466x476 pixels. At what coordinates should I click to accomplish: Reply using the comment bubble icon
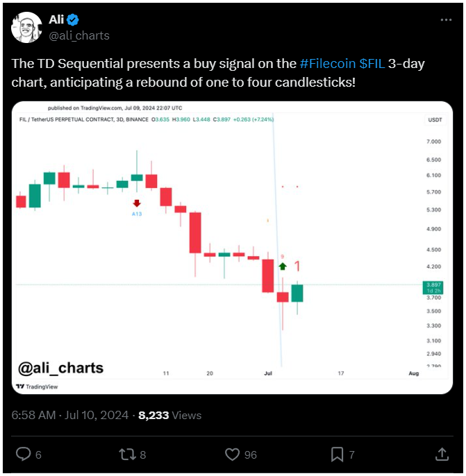tap(24, 454)
